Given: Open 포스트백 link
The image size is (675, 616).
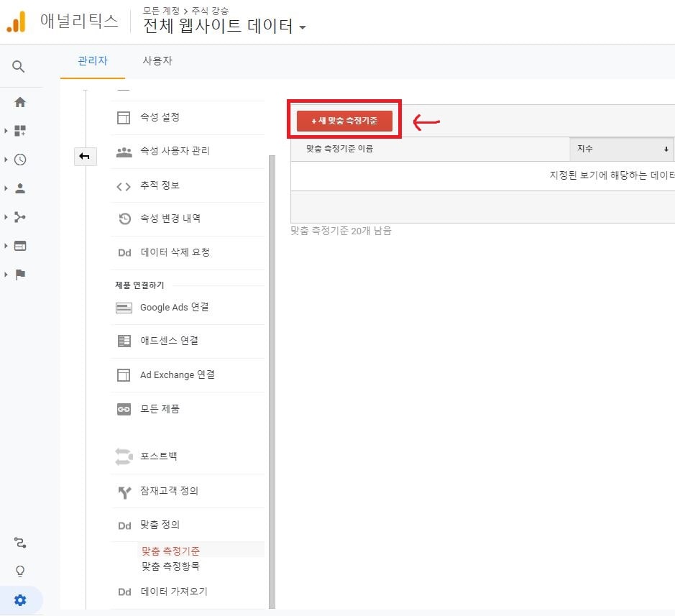Looking at the screenshot, I should click(158, 456).
